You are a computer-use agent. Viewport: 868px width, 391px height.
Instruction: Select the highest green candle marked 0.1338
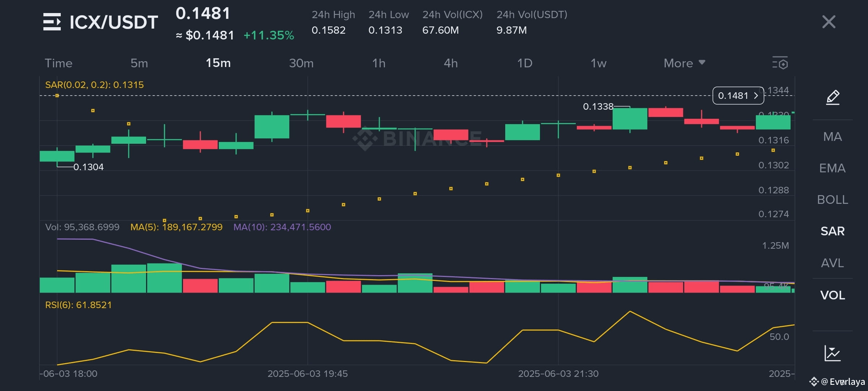[x=630, y=119]
